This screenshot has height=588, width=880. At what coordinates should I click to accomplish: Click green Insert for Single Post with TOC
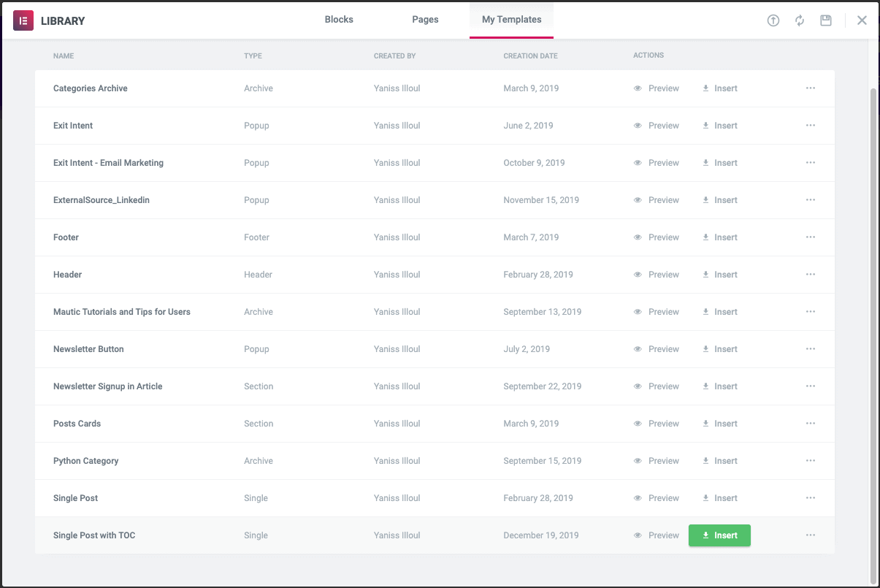pos(719,535)
